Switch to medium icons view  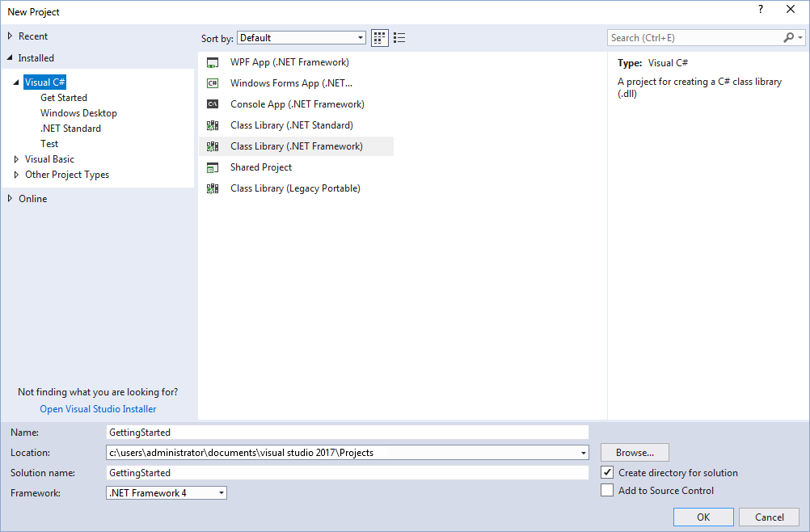[x=380, y=38]
